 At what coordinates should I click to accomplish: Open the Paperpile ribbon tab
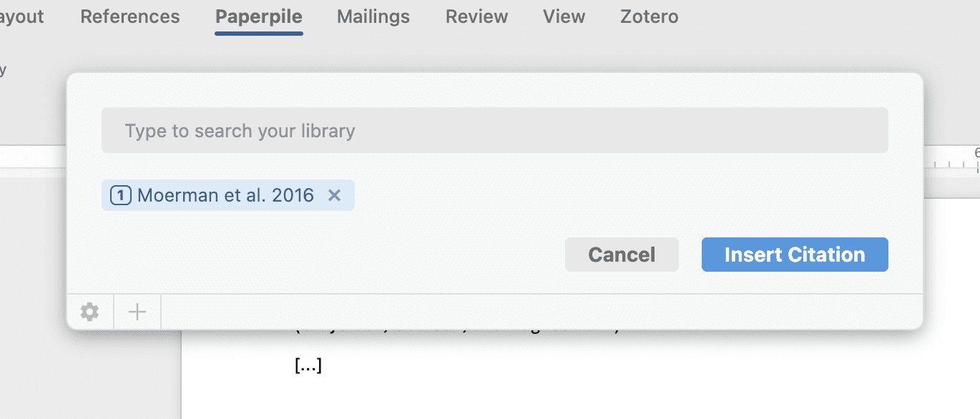pos(259,16)
